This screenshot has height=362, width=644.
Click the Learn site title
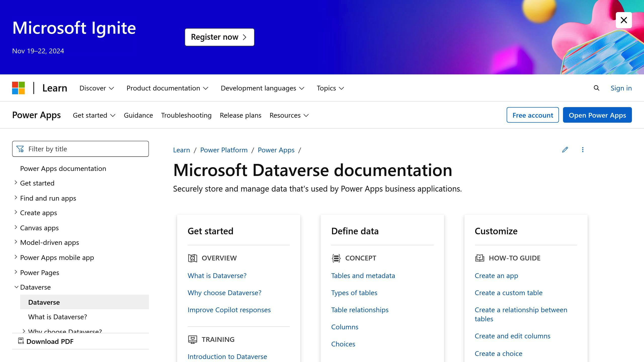[x=55, y=88]
